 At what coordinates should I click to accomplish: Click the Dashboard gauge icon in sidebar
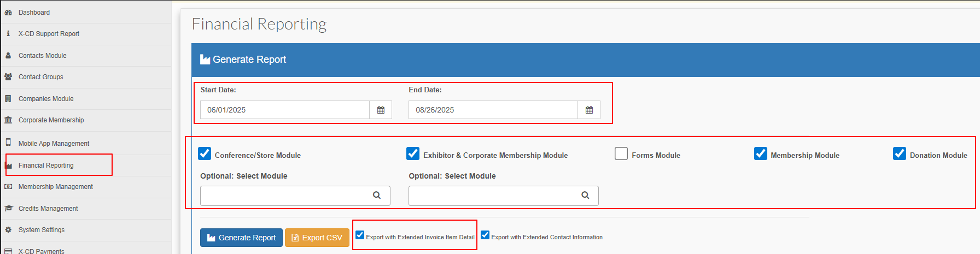[x=8, y=12]
